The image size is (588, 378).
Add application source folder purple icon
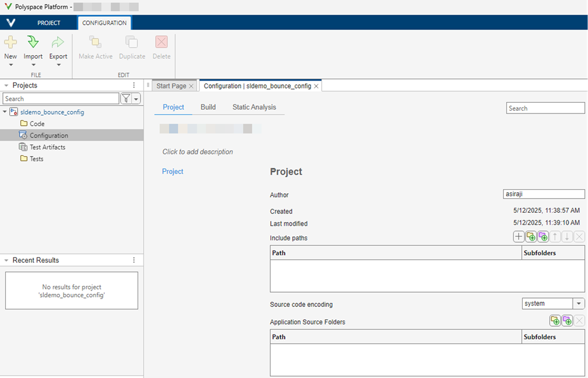pos(567,320)
